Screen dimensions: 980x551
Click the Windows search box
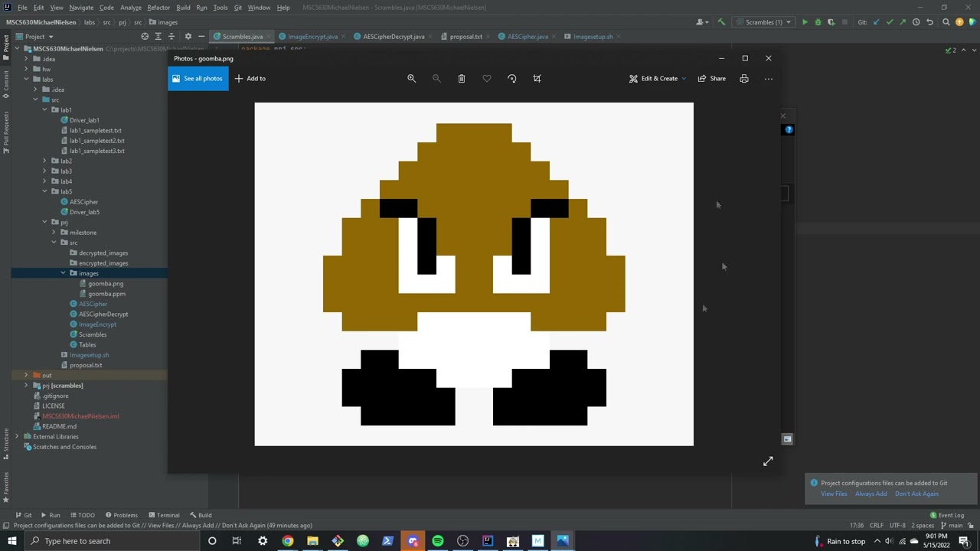pos(77,541)
